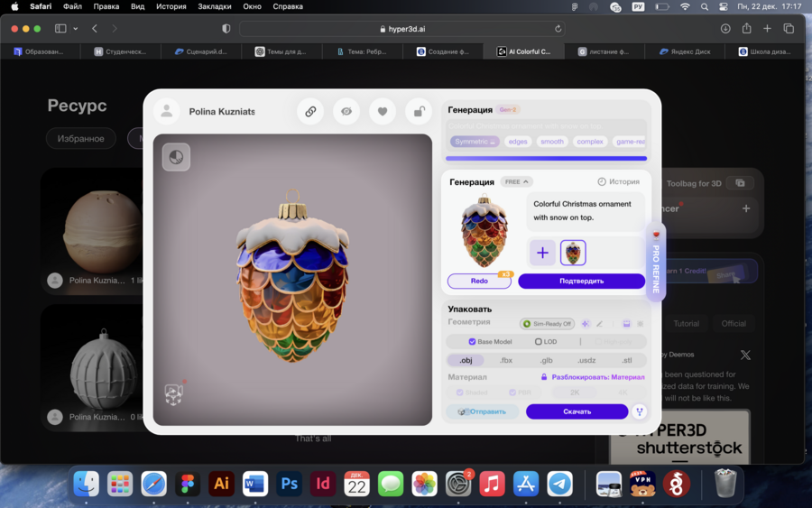This screenshot has height=508, width=812.
Task: Open Safari sidebar options chevron
Action: pyautogui.click(x=76, y=29)
